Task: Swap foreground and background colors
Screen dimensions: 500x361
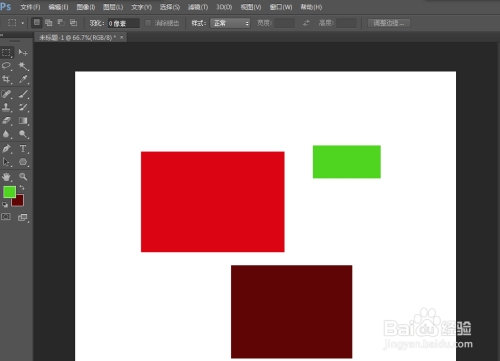Action: 22,188
